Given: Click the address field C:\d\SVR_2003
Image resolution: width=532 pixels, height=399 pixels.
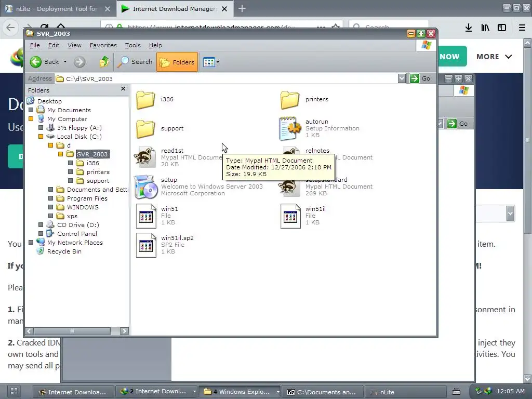Looking at the screenshot, I should (x=227, y=79).
